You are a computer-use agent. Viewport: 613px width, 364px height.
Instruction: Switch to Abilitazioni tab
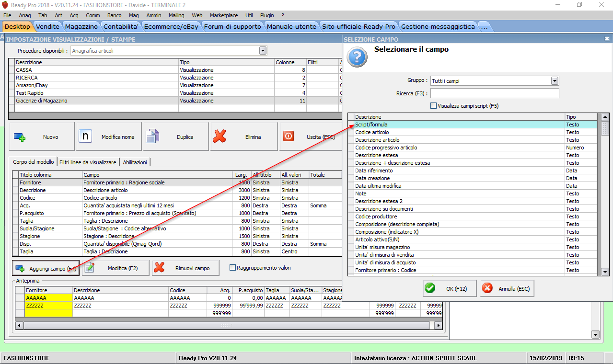point(135,162)
